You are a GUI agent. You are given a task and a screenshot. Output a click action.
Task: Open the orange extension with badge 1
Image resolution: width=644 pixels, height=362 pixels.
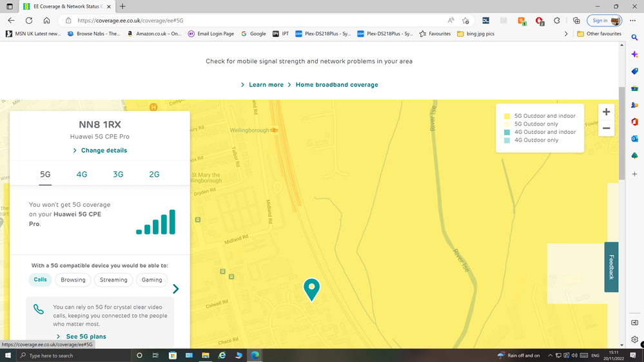[522, 21]
